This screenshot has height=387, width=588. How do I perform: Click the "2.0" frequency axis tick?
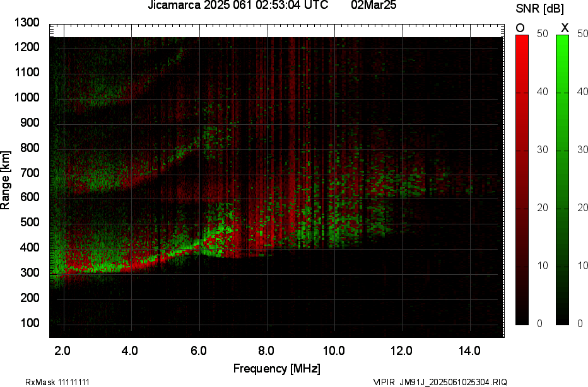point(62,350)
